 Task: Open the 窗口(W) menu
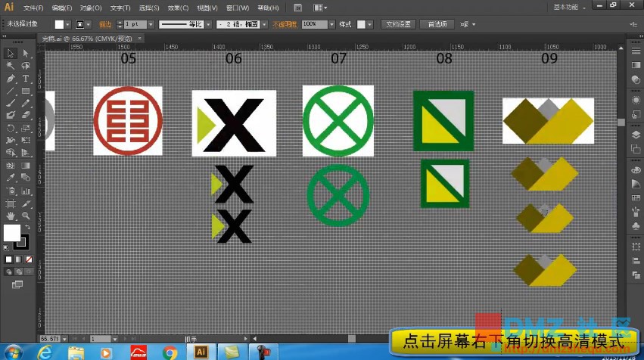pos(238,8)
